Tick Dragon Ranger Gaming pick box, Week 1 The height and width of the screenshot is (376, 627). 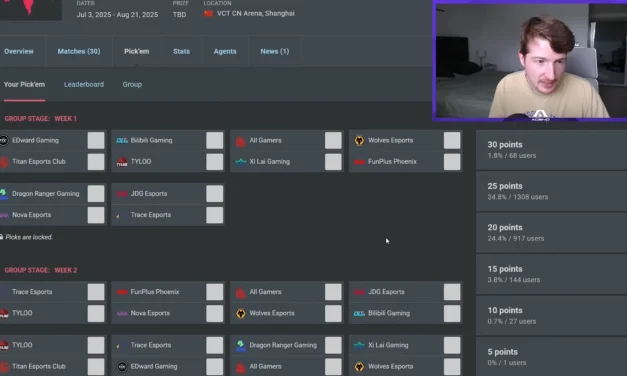tap(96, 194)
